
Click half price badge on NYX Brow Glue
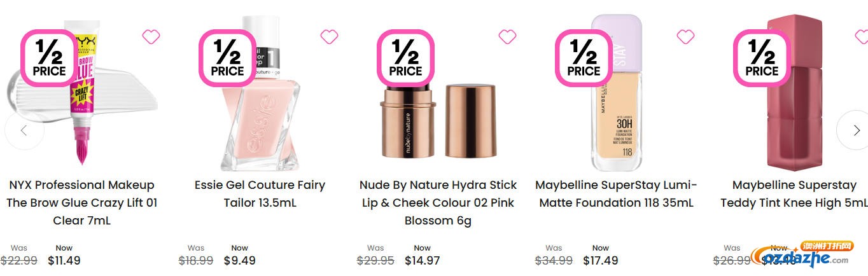pyautogui.click(x=50, y=57)
